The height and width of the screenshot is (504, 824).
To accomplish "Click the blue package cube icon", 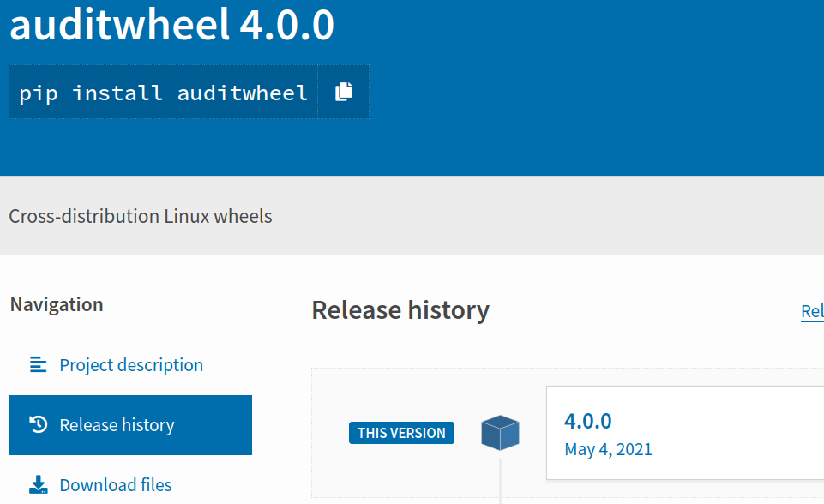I will coord(500,432).
